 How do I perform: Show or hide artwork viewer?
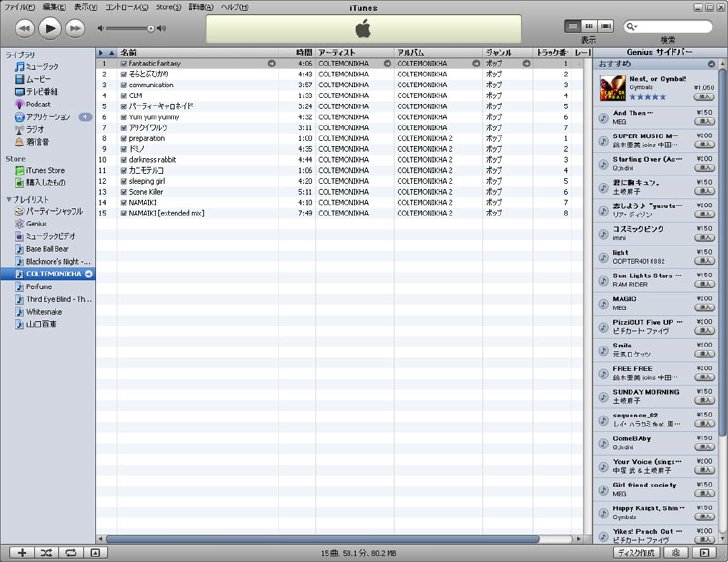[95, 553]
